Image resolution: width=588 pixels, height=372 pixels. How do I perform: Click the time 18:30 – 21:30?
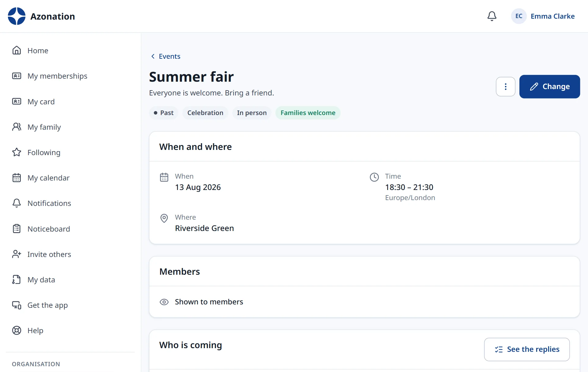coord(409,187)
